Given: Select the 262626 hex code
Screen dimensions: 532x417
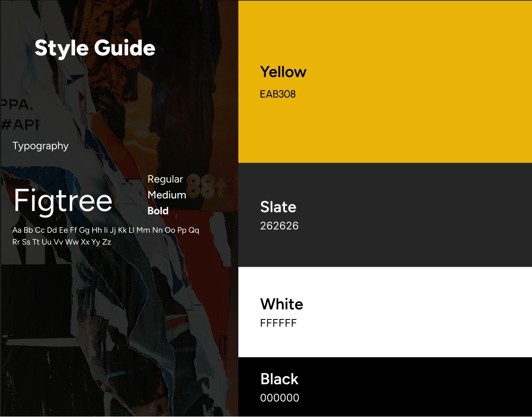Looking at the screenshot, I should [x=279, y=226].
